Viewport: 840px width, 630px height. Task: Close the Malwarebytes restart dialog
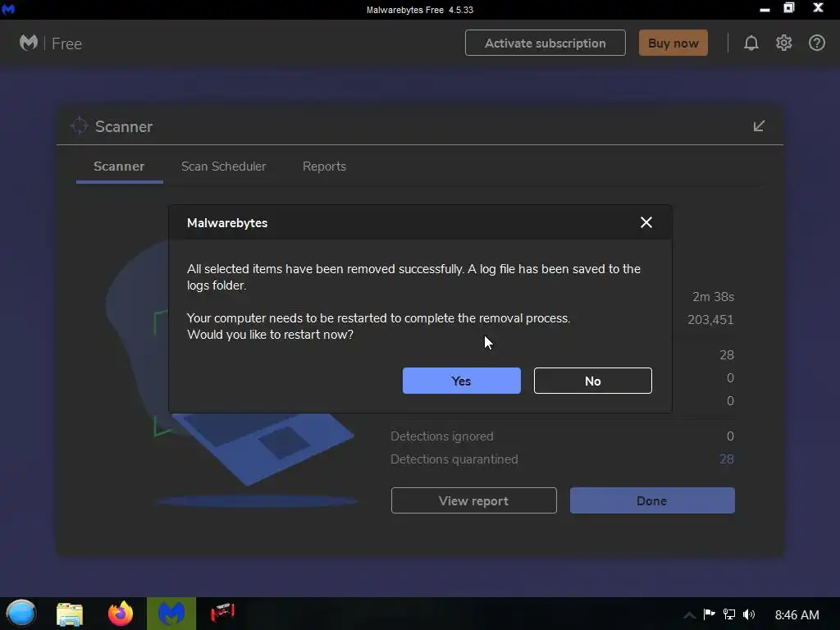tap(646, 222)
